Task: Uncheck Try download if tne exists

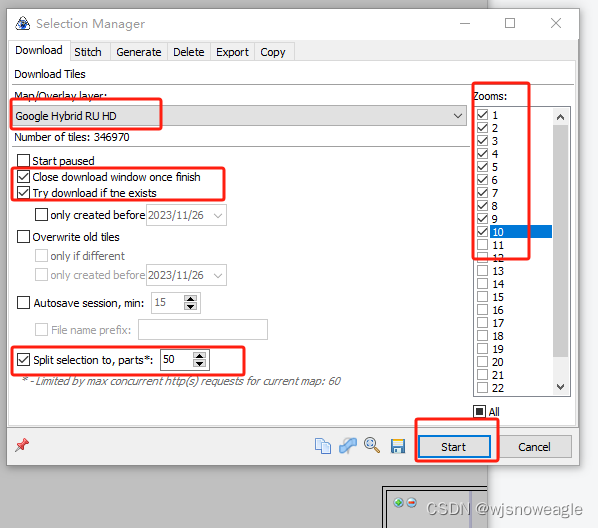Action: point(23,193)
